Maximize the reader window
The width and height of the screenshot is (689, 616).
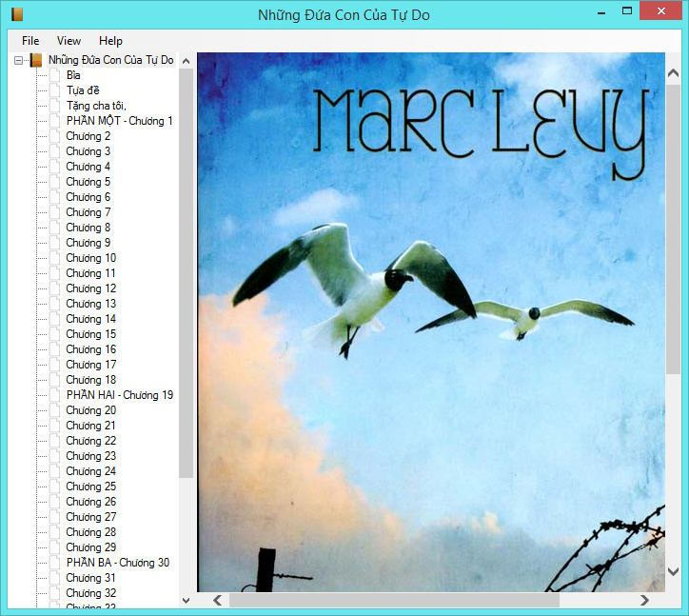(627, 11)
